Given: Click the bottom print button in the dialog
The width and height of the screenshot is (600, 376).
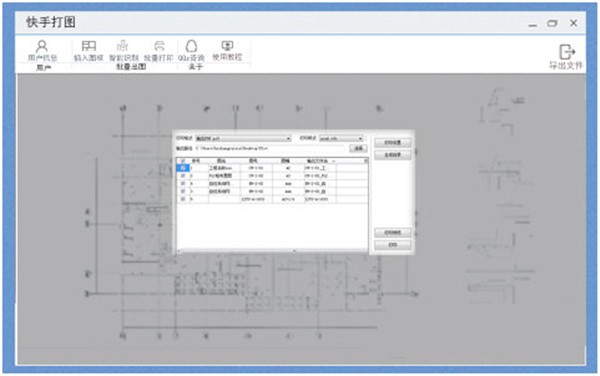Looking at the screenshot, I should (x=393, y=245).
